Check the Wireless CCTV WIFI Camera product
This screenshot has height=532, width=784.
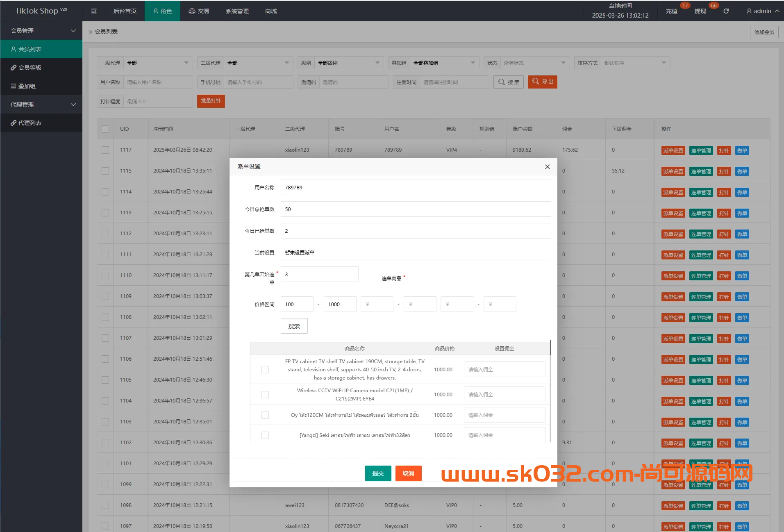(x=265, y=394)
